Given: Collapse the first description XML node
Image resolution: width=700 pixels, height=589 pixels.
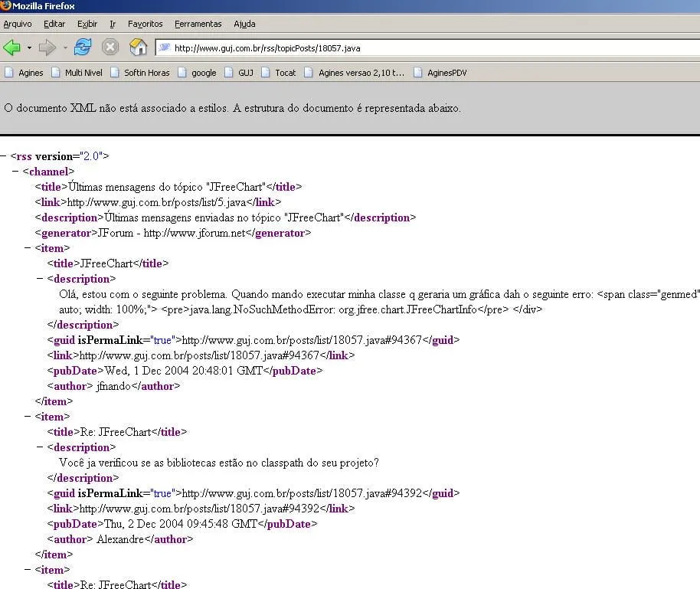Looking at the screenshot, I should point(41,279).
